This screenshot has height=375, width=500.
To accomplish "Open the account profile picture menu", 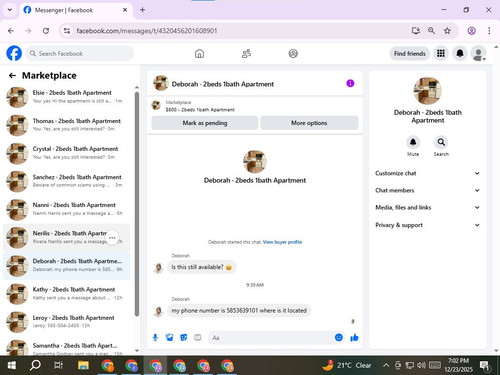I will [x=479, y=54].
